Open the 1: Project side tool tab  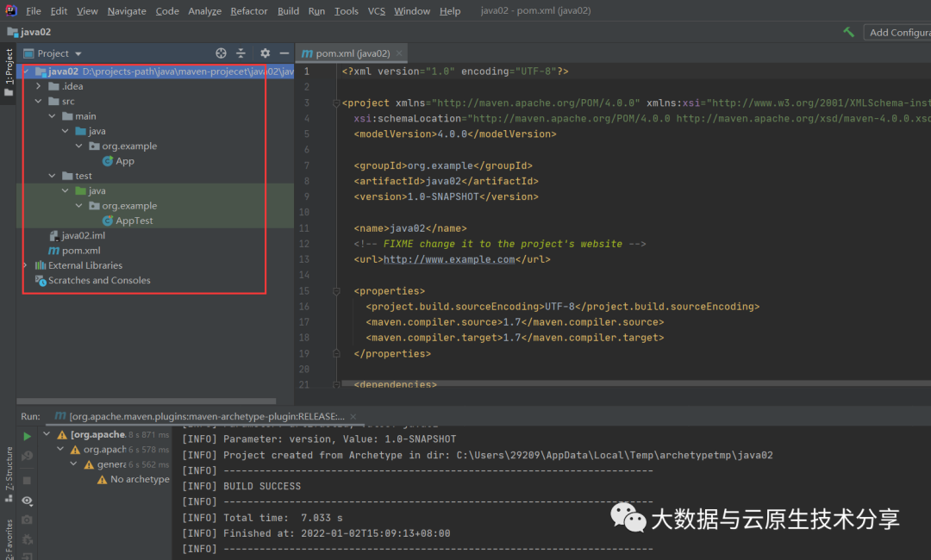9,73
